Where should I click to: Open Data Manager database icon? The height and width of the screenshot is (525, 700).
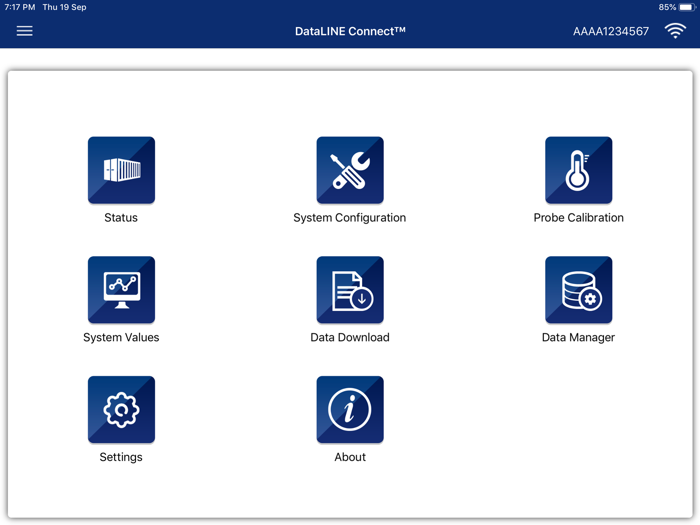click(x=579, y=290)
